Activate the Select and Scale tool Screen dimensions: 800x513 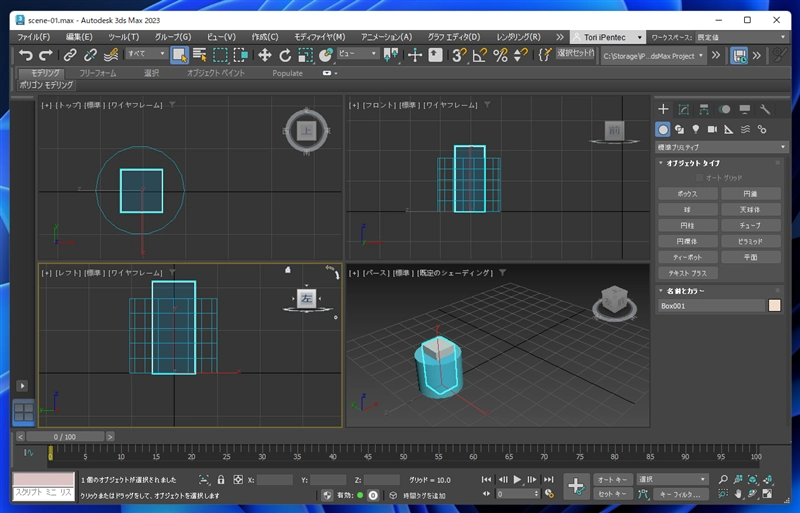pyautogui.click(x=305, y=55)
